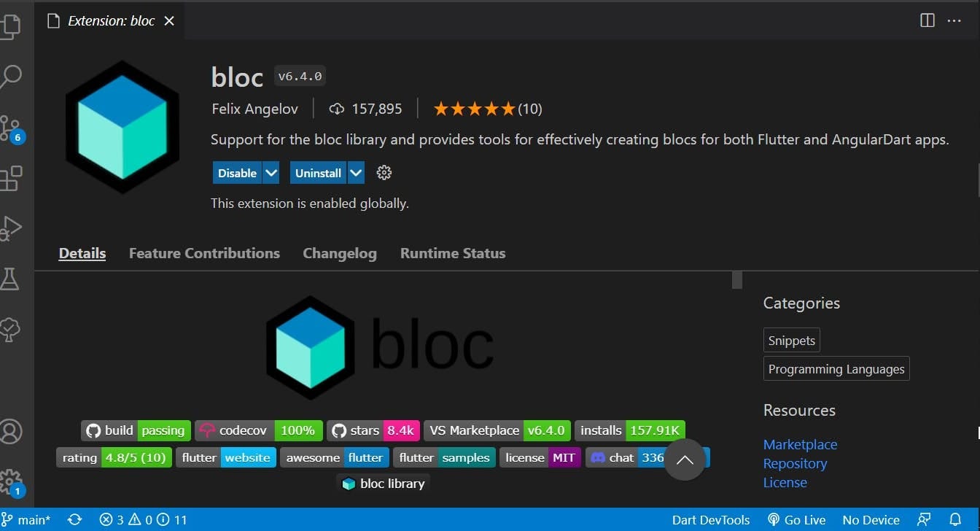This screenshot has height=531, width=980.
Task: Switch to the Details tab
Action: 82,253
